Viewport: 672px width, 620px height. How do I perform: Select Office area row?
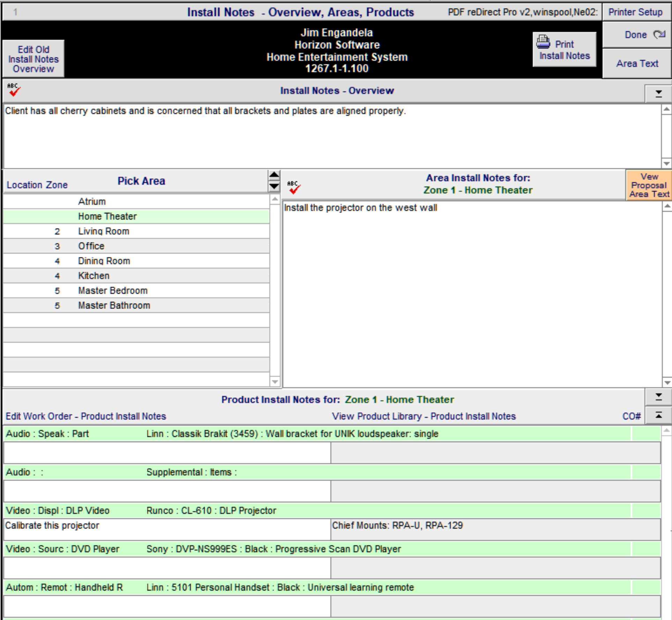136,246
